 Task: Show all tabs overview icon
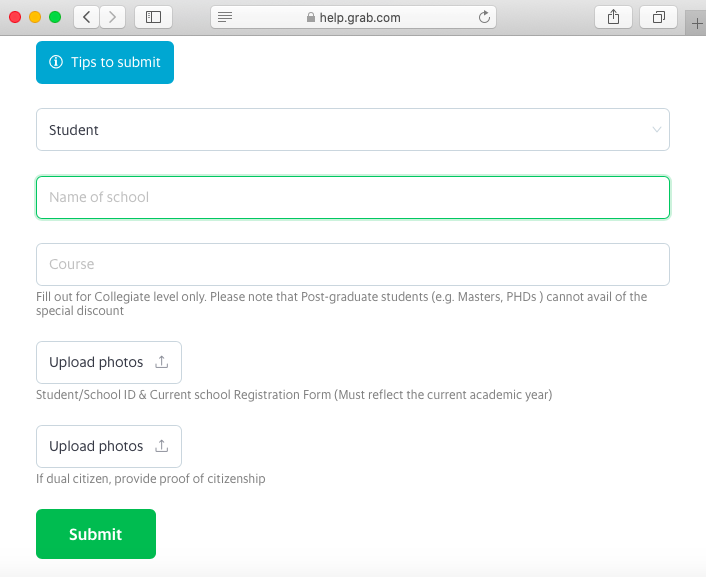[659, 17]
